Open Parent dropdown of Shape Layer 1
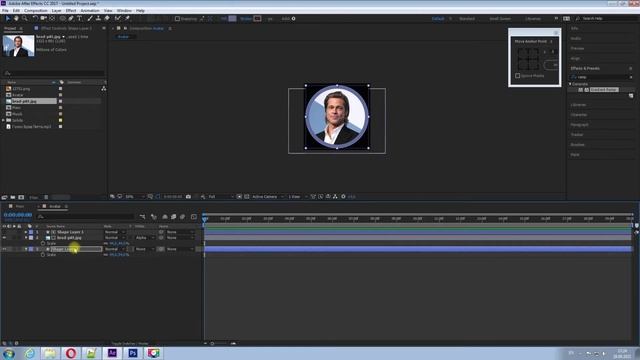This screenshot has height=360, width=640. click(180, 232)
